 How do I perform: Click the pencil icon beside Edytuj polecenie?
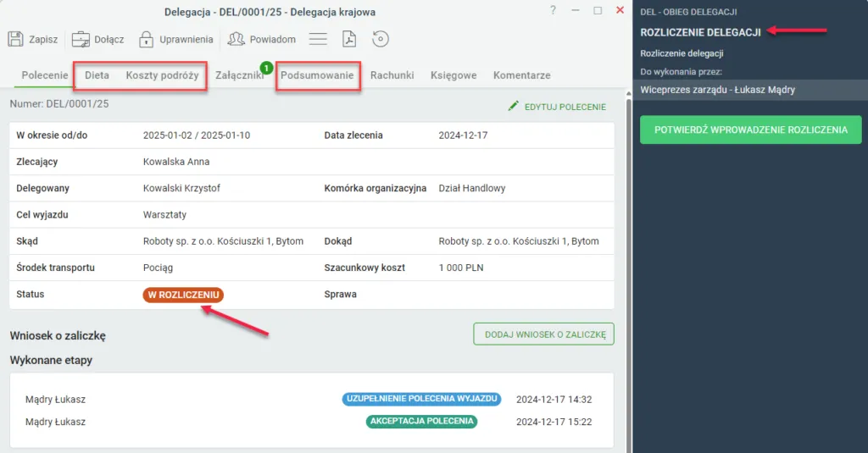coord(513,106)
